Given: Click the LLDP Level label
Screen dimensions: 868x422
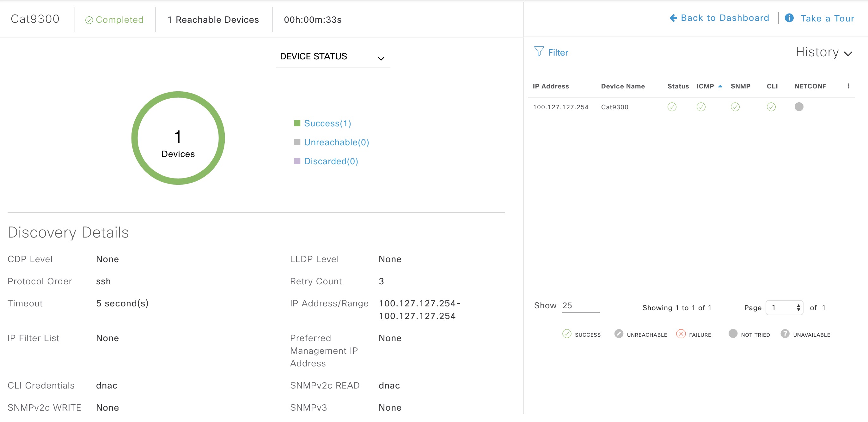Looking at the screenshot, I should click(x=315, y=259).
